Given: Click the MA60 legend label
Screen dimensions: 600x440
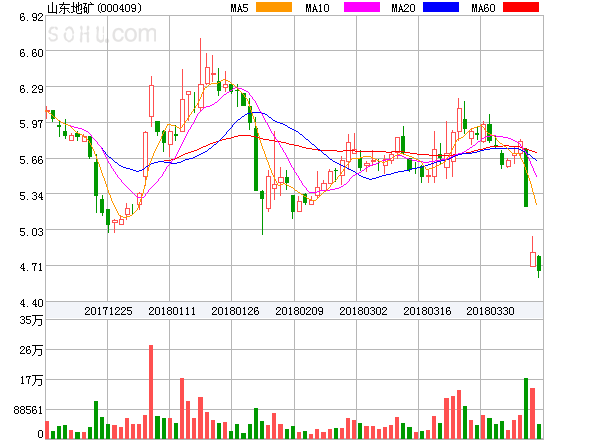Looking at the screenshot, I should [483, 8].
